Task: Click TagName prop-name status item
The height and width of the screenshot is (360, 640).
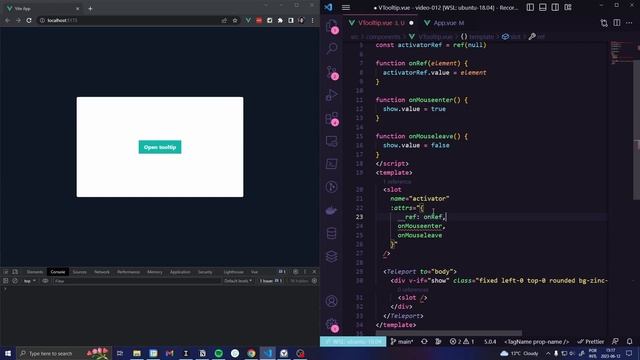Action: tap(536, 342)
